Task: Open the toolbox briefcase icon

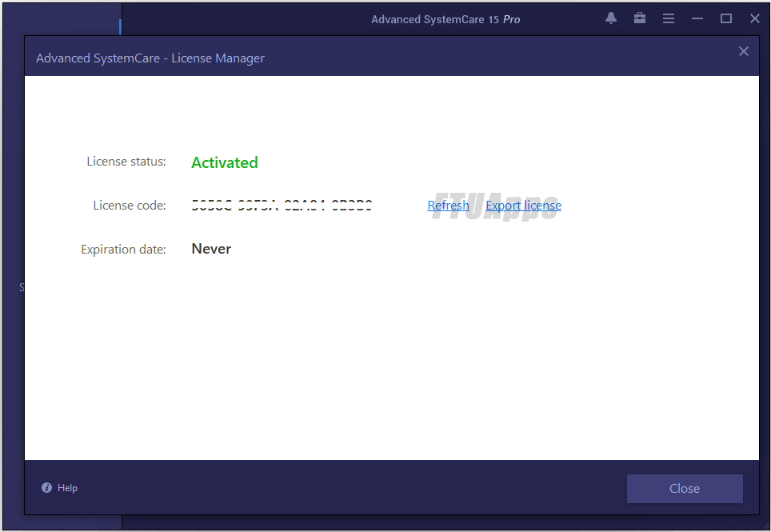Action: 640,18
